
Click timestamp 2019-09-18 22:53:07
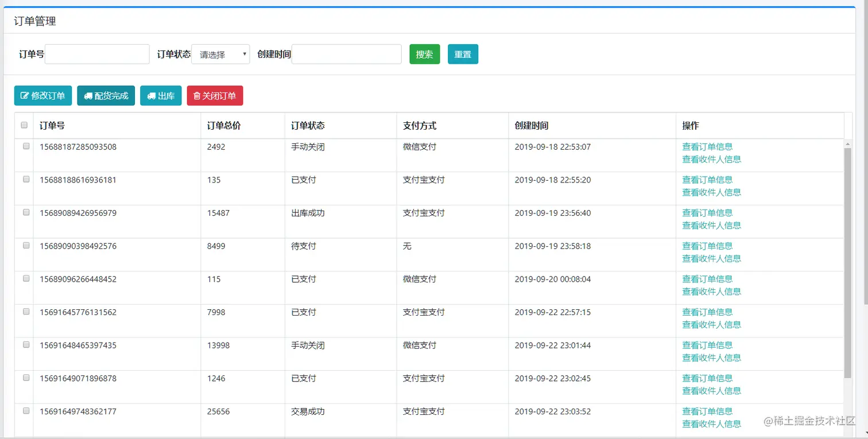553,147
